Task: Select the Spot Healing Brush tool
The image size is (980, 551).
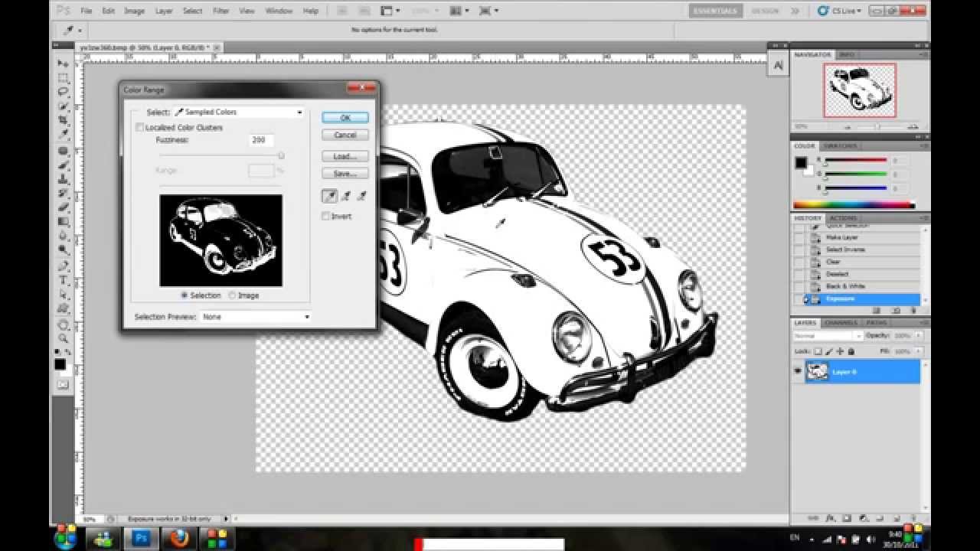Action: 64,151
